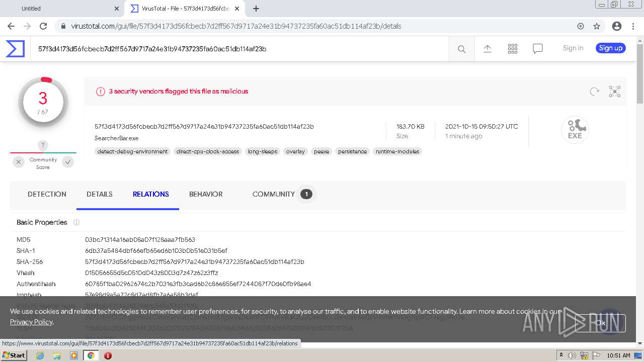Open the DETAILS tab

[x=100, y=194]
